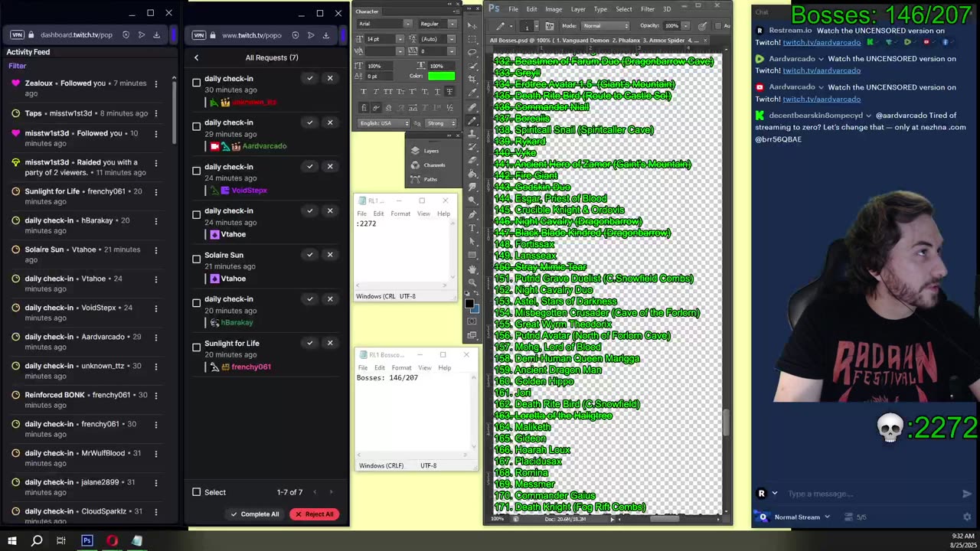The height and width of the screenshot is (551, 980).
Task: Open the Arial font family dropdown
Action: click(408, 24)
